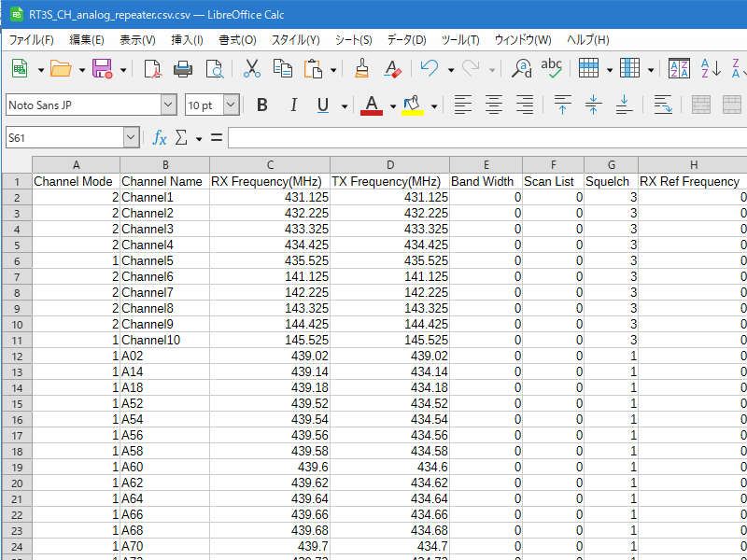Select row 12 header
Image resolution: width=747 pixels, height=560 pixels.
pyautogui.click(x=17, y=356)
